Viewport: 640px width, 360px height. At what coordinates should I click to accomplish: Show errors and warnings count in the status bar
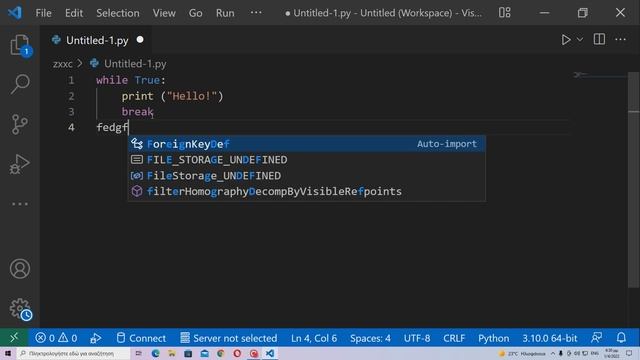(x=56, y=338)
